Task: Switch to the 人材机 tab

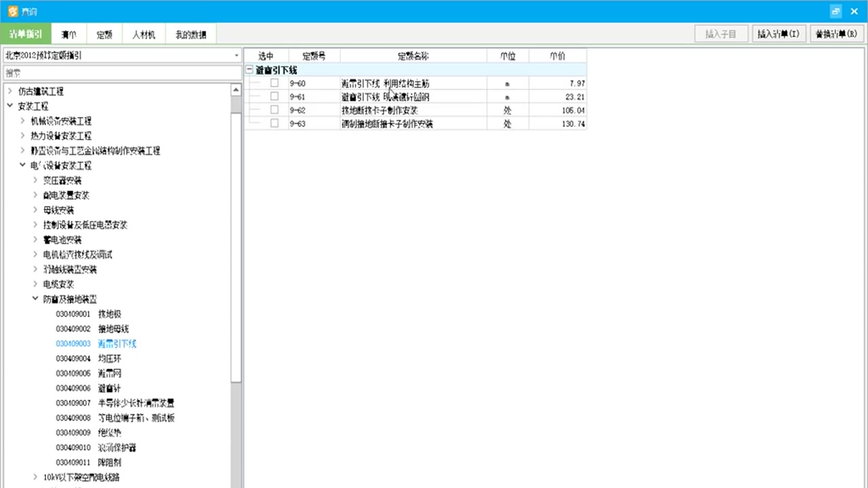Action: [x=144, y=35]
